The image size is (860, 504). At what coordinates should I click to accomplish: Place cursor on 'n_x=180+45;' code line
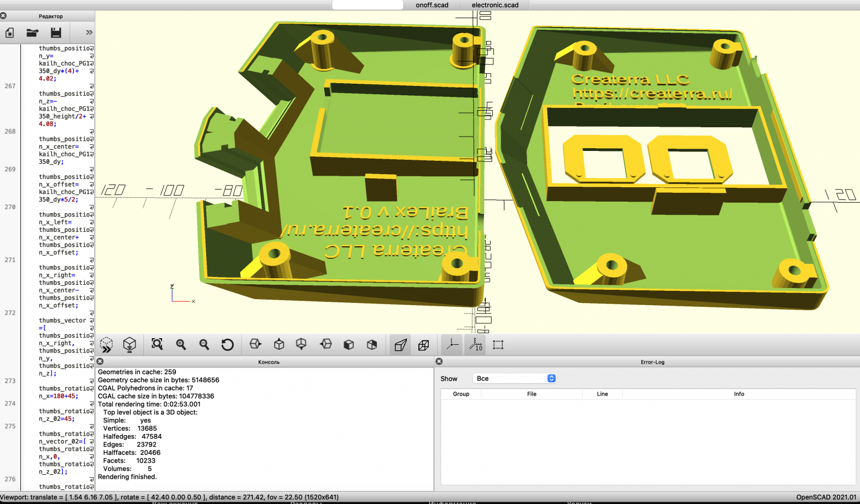[x=58, y=396]
